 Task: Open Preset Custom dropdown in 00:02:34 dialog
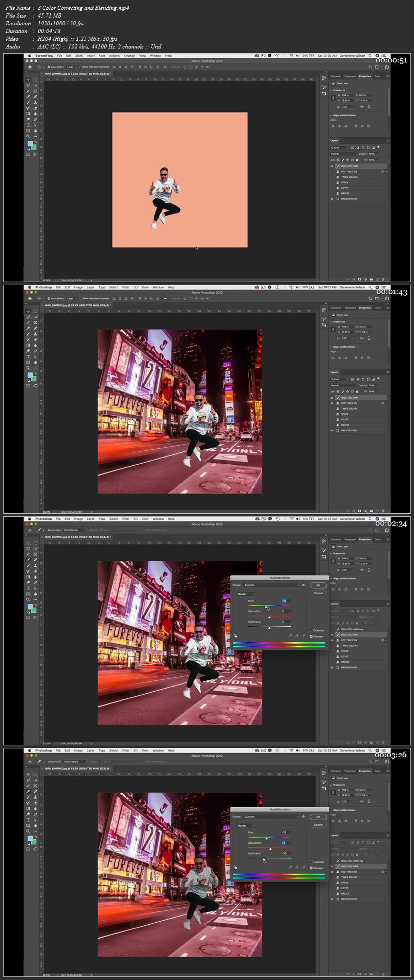(272, 585)
